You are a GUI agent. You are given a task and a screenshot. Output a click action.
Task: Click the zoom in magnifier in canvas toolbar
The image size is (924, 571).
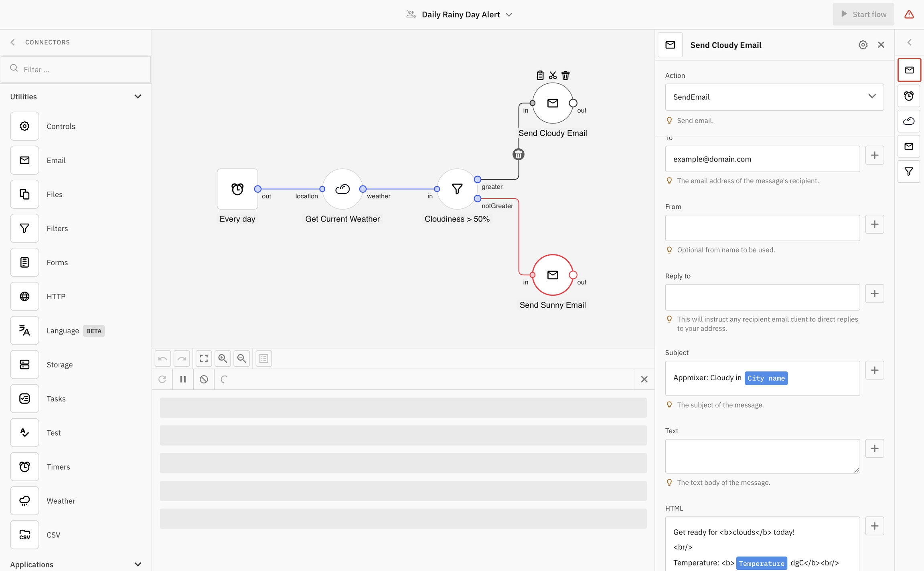tap(223, 358)
